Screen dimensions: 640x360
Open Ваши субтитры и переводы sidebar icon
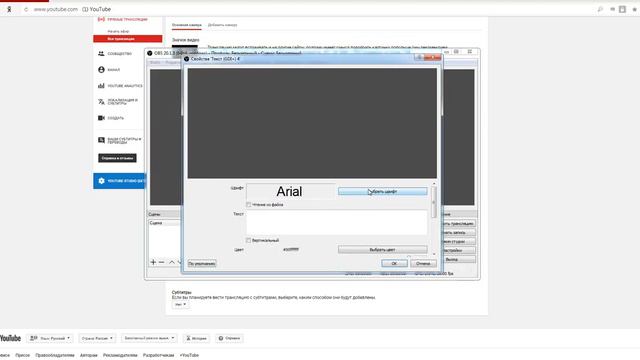[101, 140]
